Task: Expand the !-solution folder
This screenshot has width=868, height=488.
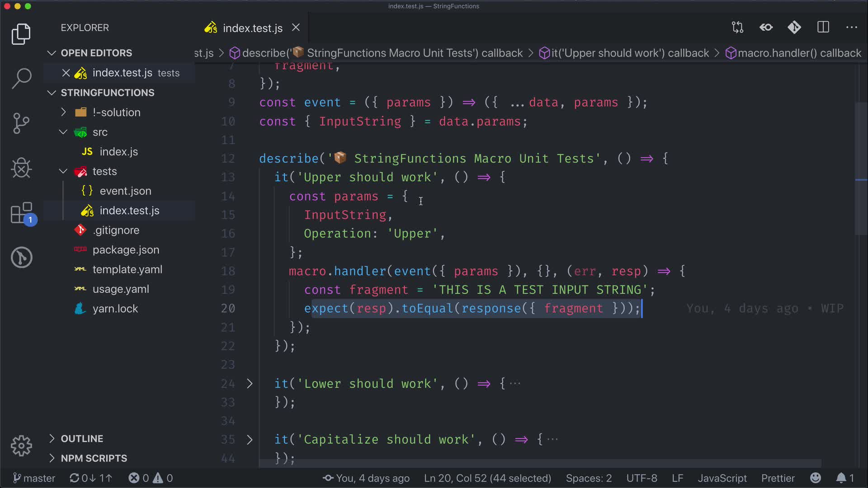Action: point(116,112)
